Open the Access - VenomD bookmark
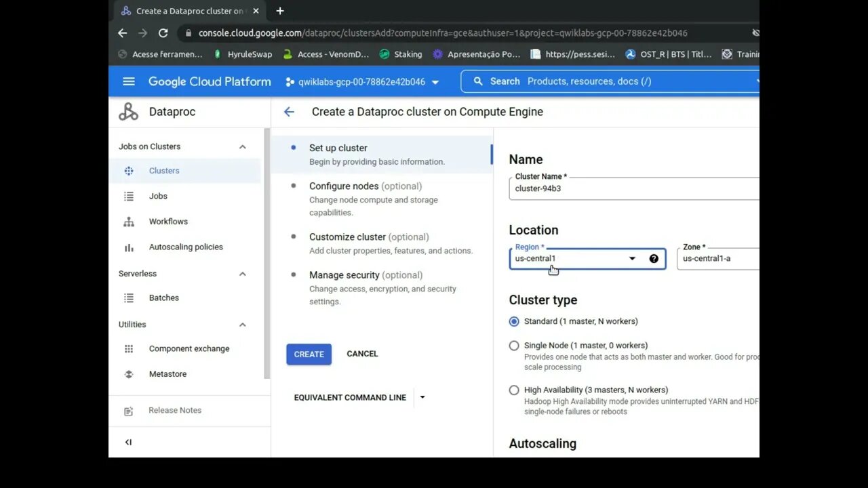The image size is (868, 488). 326,54
